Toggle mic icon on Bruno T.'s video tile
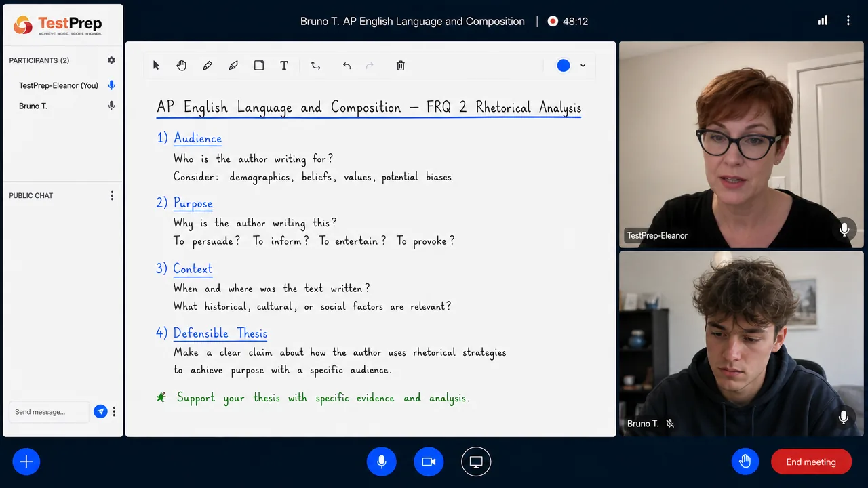The image size is (868, 488). (x=844, y=418)
